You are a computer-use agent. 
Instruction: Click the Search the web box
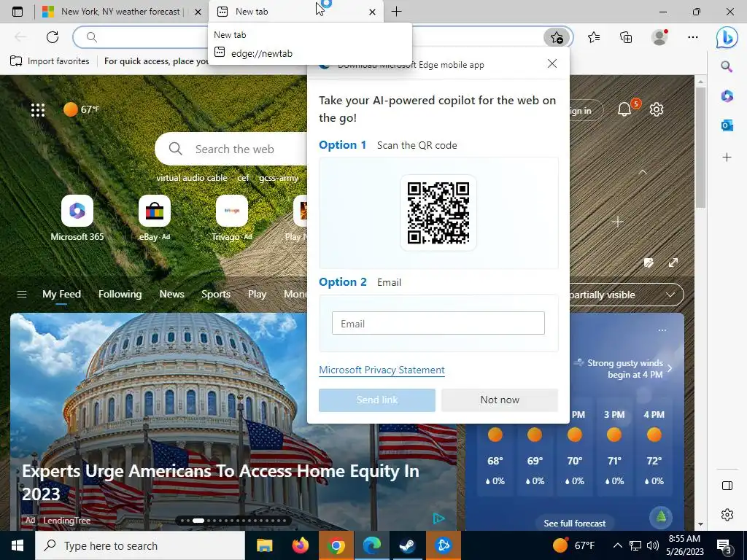(x=232, y=149)
